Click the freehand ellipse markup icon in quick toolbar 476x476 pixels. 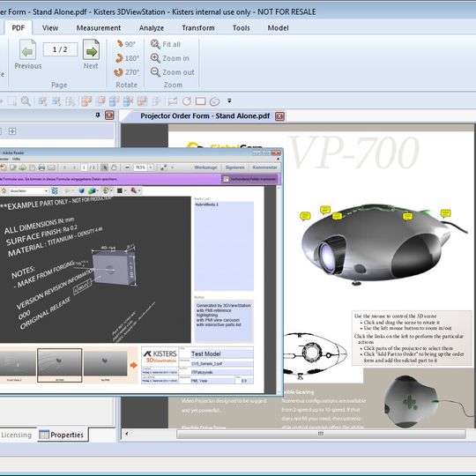pyautogui.click(x=214, y=101)
